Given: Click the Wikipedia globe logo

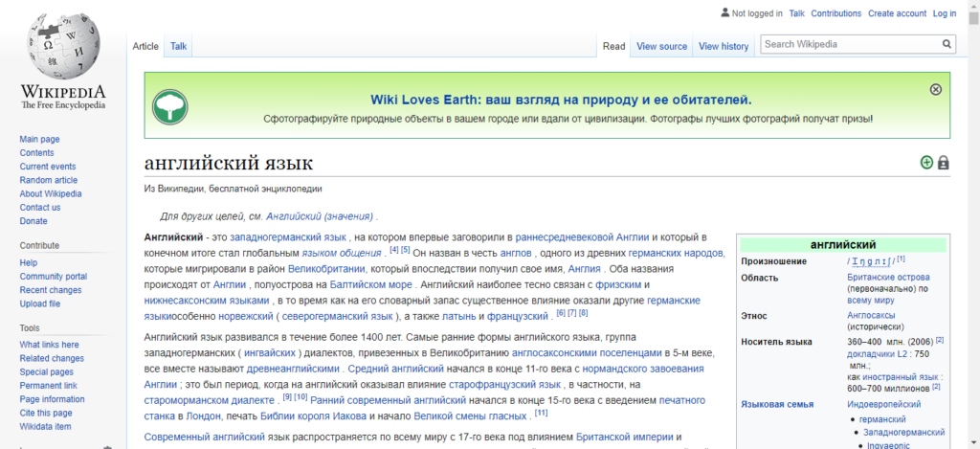Looking at the screenshot, I should tap(62, 48).
